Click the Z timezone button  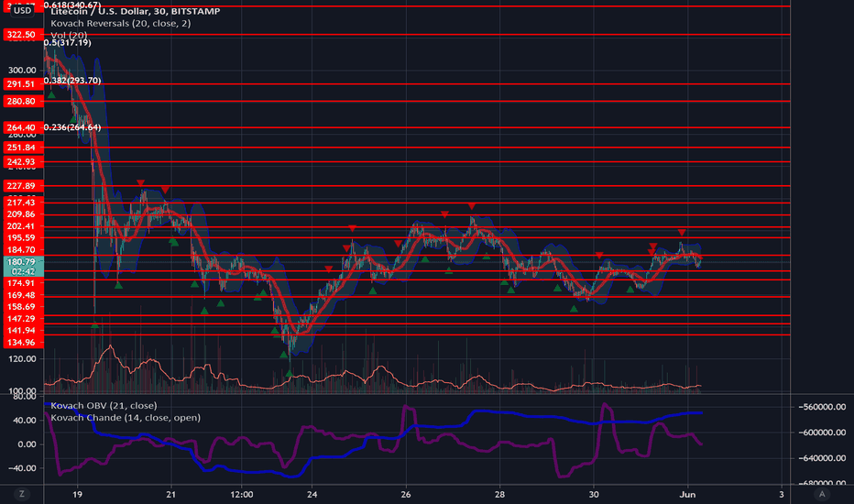coord(22,494)
